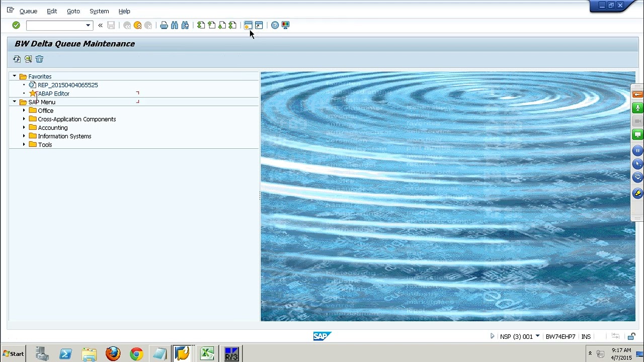Click the Display details magnifier icon
The width and height of the screenshot is (644, 362).
coord(28,59)
